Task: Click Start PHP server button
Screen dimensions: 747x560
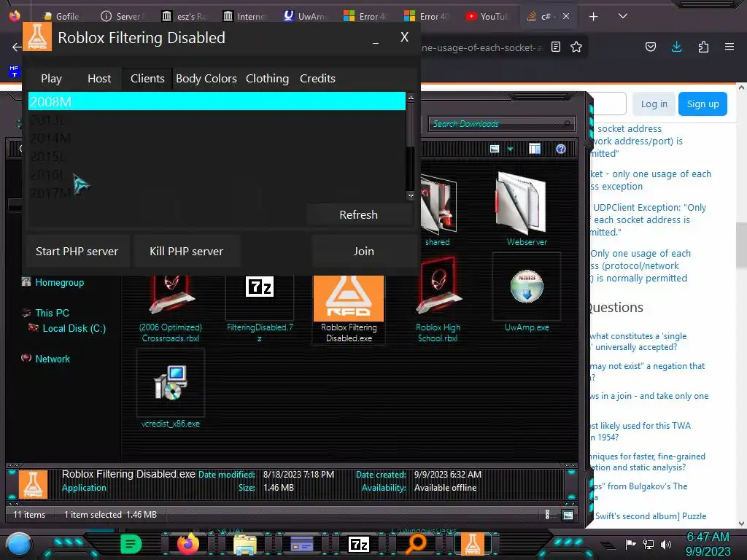Action: coord(77,252)
